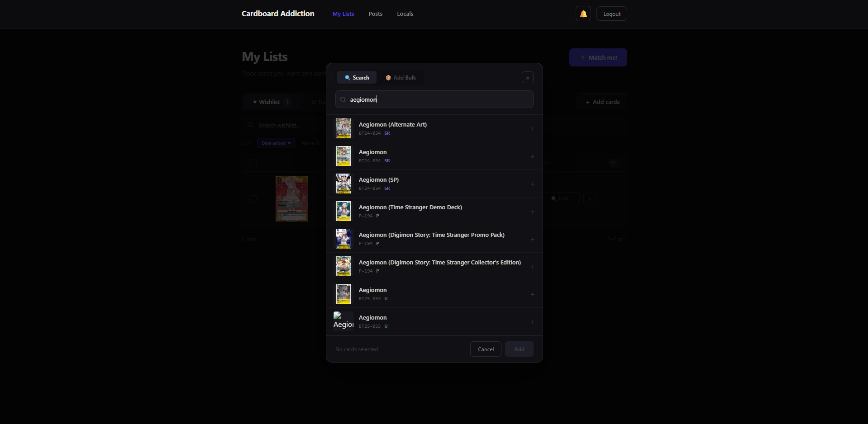868x424 pixels.
Task: Click magnifier icon in card search field
Action: (343, 99)
